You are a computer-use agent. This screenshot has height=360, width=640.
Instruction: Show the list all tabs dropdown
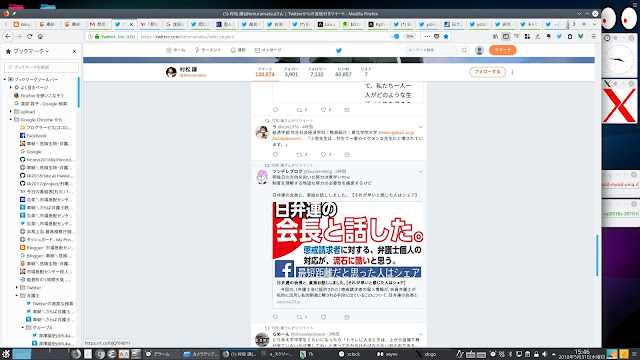594,24
